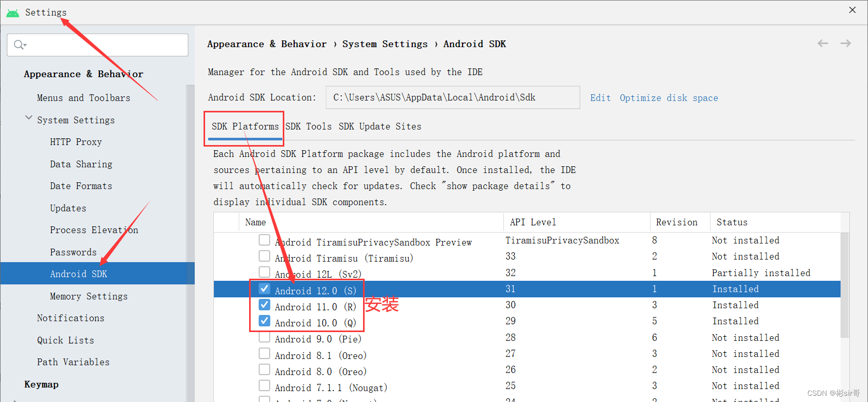
Task: Click the Appearance & Behavior breadcrumb
Action: pyautogui.click(x=267, y=44)
